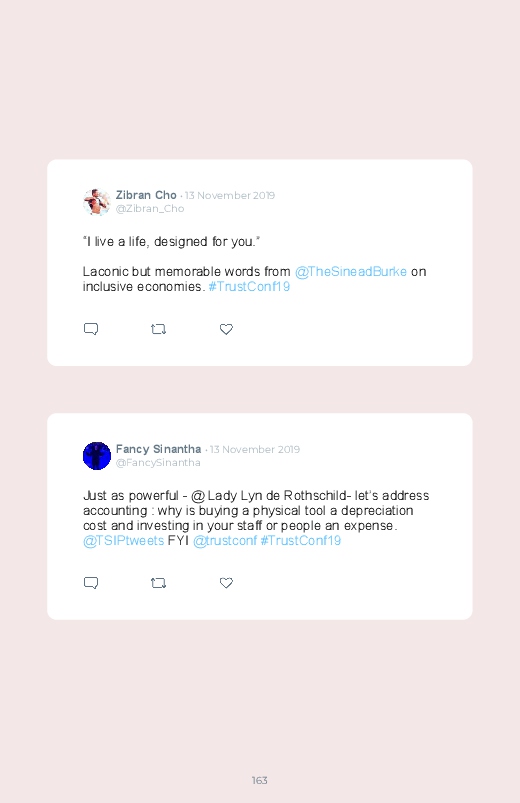Click the @FancySinantha handle
The image size is (520, 803).
158,462
